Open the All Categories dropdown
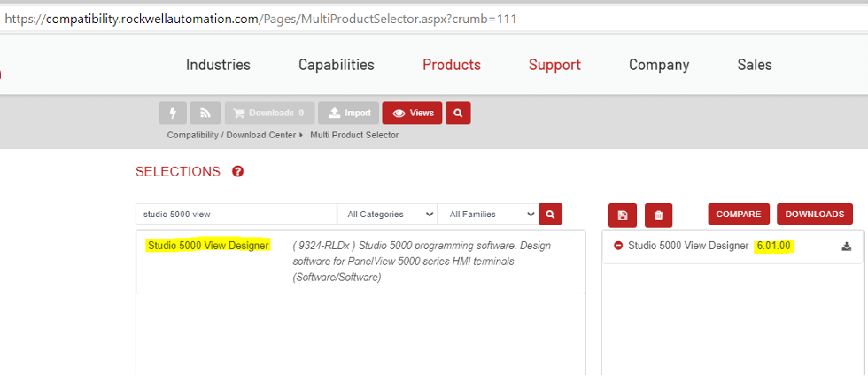Screen dimensions: 868x376 387,214
